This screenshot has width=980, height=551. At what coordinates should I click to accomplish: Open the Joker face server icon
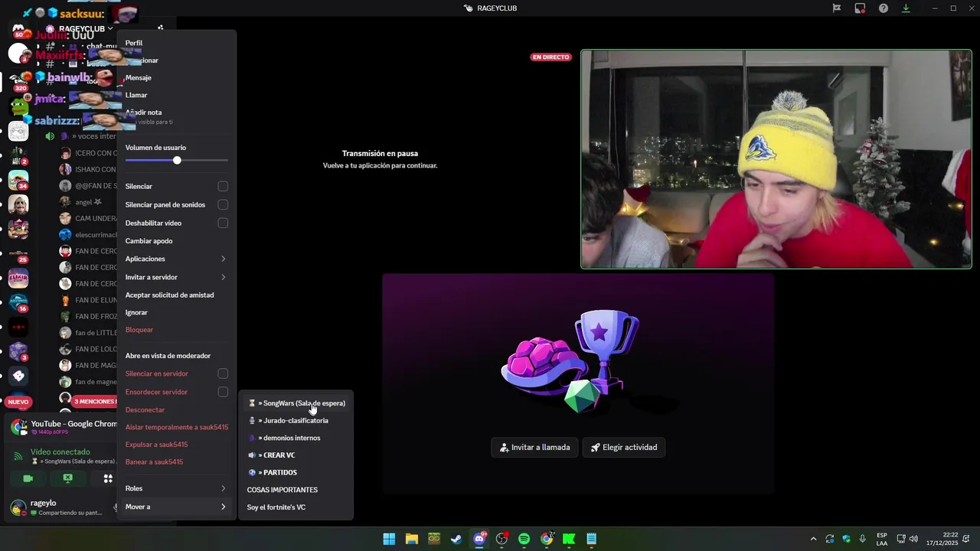coord(18,205)
